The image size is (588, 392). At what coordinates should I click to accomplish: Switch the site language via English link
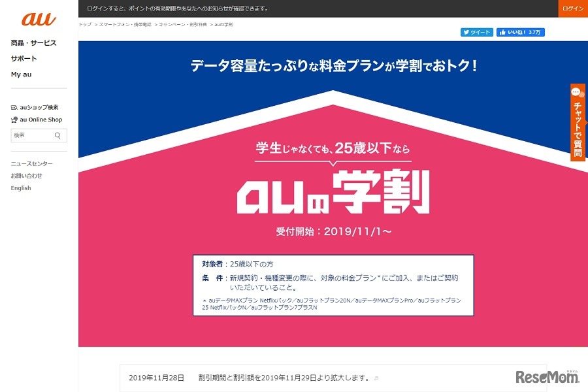coord(20,188)
